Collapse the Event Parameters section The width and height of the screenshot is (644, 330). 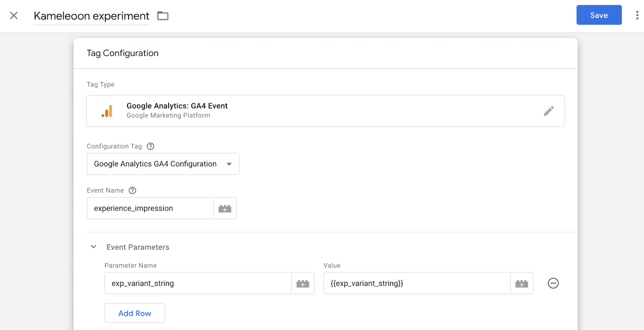pos(93,247)
